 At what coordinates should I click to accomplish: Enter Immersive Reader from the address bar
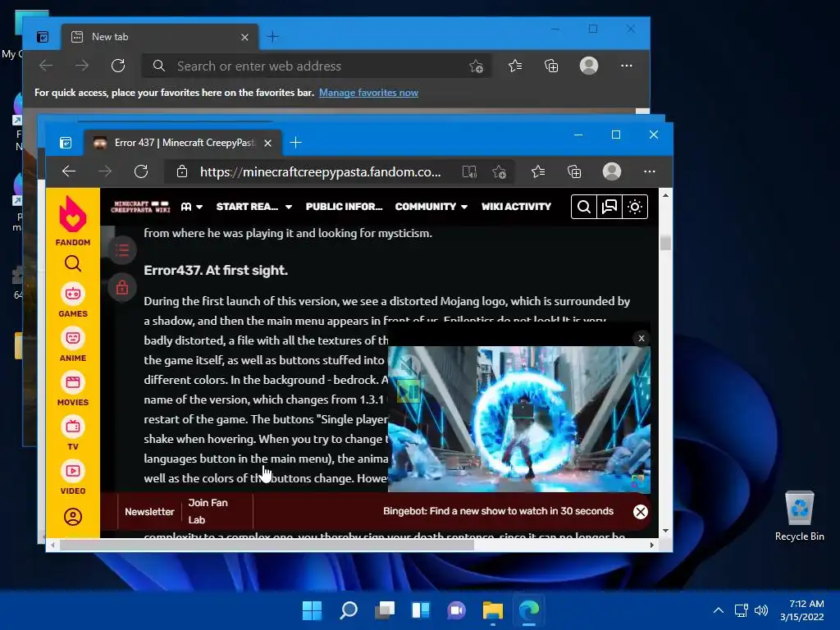click(x=469, y=171)
